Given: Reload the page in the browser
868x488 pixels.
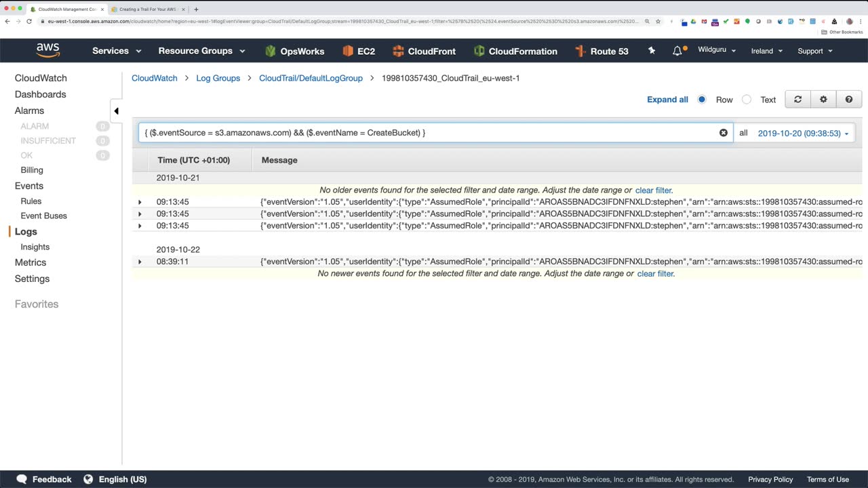Looking at the screenshot, I should click(29, 21).
